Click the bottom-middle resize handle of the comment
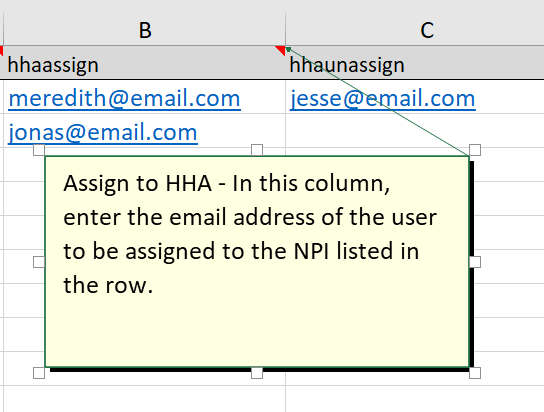Image resolution: width=544 pixels, height=412 pixels. (257, 373)
